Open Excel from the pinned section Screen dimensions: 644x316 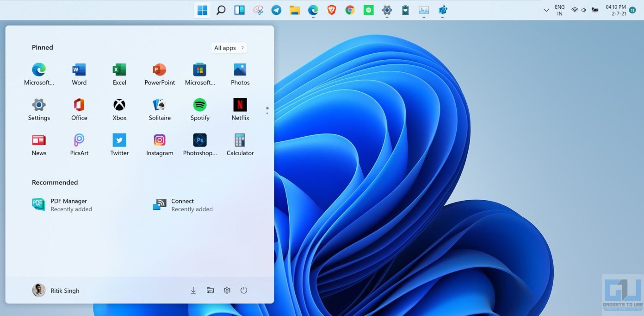point(119,70)
